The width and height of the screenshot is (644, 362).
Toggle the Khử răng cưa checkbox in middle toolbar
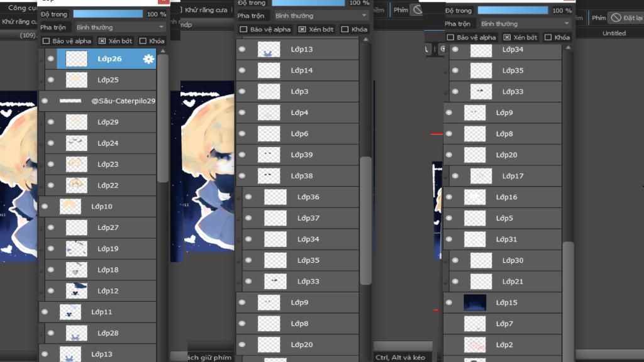click(x=180, y=10)
